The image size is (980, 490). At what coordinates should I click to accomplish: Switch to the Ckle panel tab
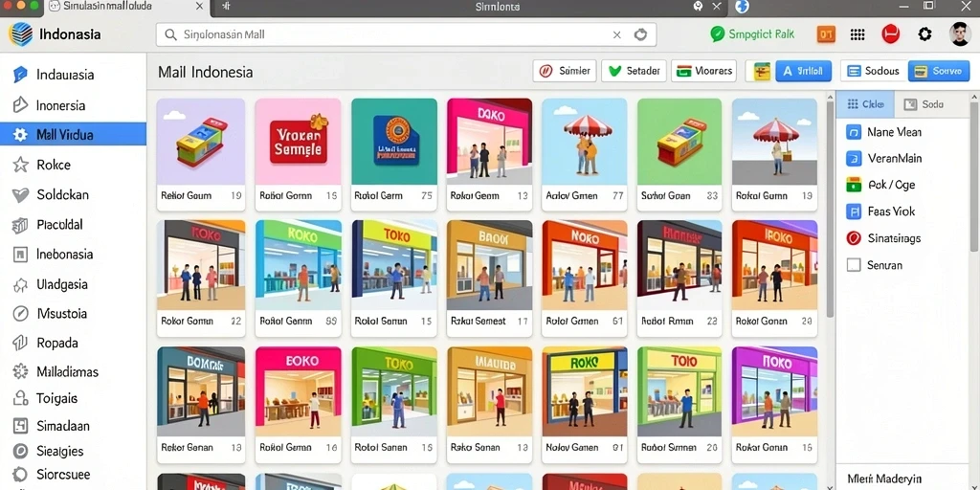pos(865,104)
